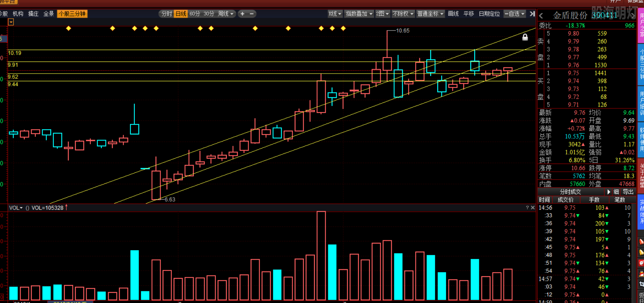Open help question mark in VOL panel

pos(527,208)
